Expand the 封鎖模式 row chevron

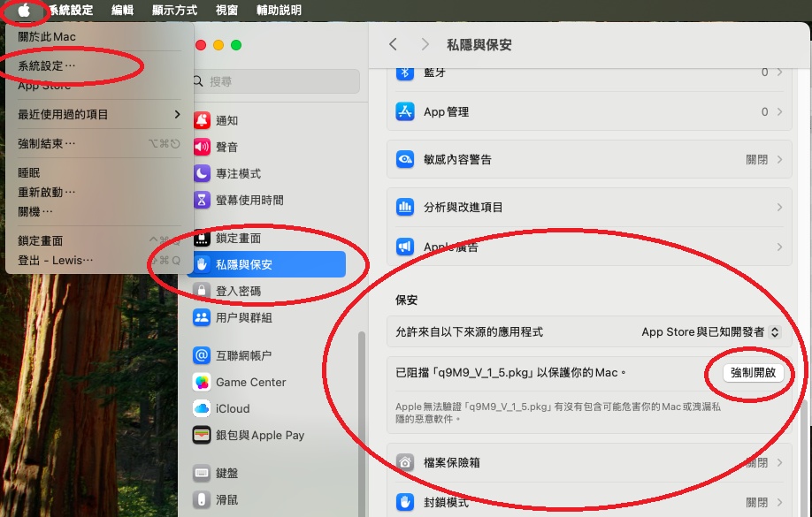pyautogui.click(x=779, y=502)
